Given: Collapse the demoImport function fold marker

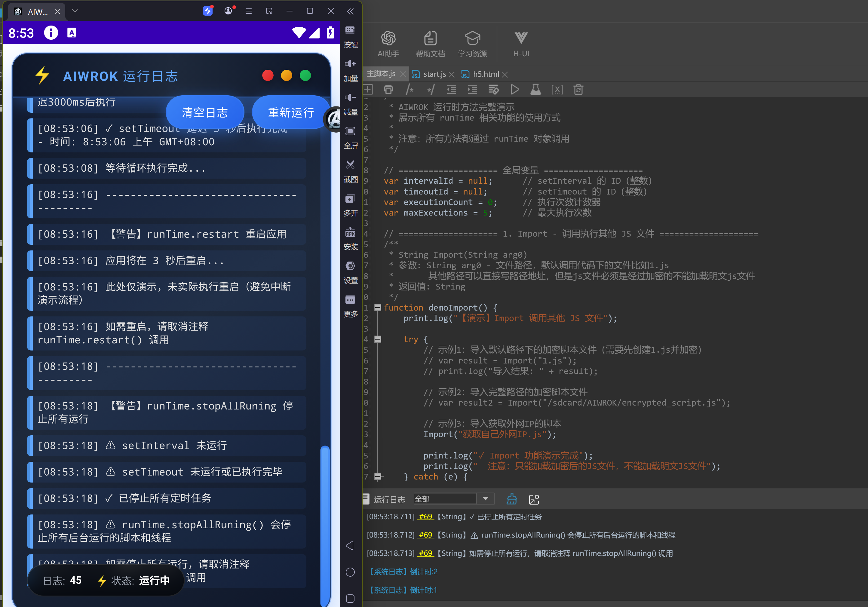Looking at the screenshot, I should click(x=377, y=307).
